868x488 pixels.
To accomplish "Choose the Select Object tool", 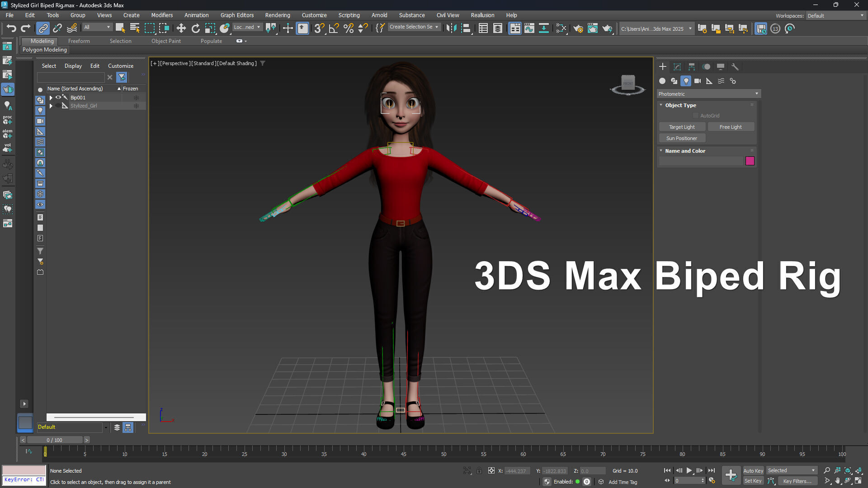I will coord(120,28).
